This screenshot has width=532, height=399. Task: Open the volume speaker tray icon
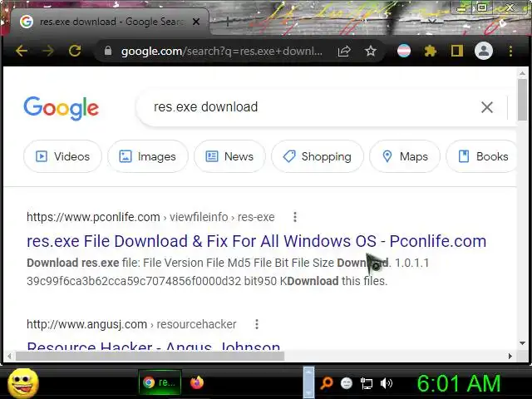pyautogui.click(x=386, y=383)
